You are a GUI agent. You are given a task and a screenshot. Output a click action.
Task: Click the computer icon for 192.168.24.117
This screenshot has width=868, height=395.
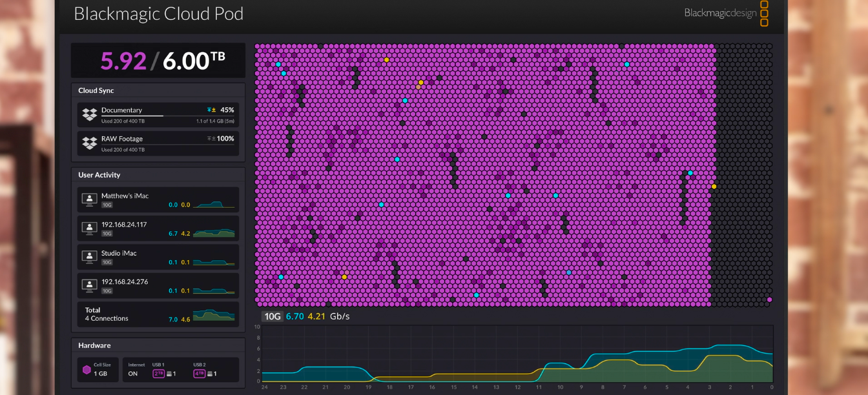(89, 228)
